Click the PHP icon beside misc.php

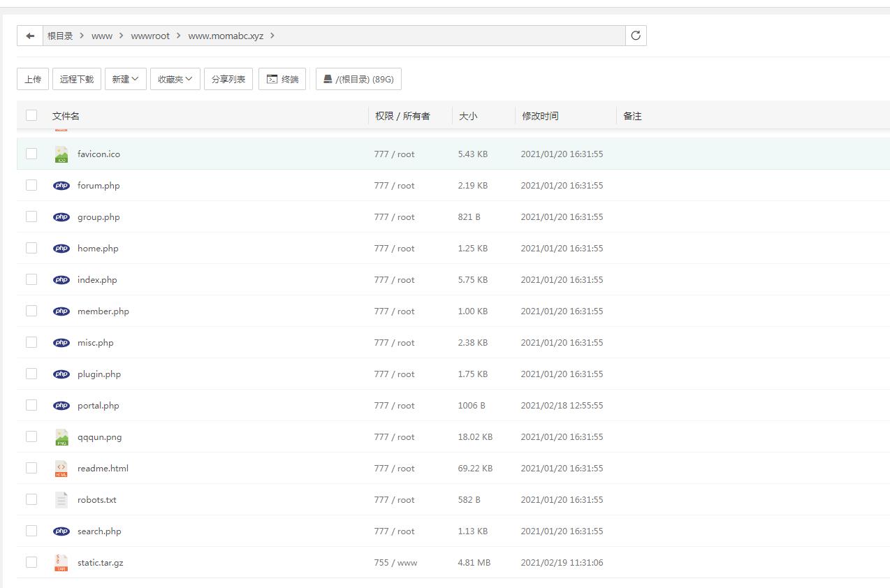61,343
